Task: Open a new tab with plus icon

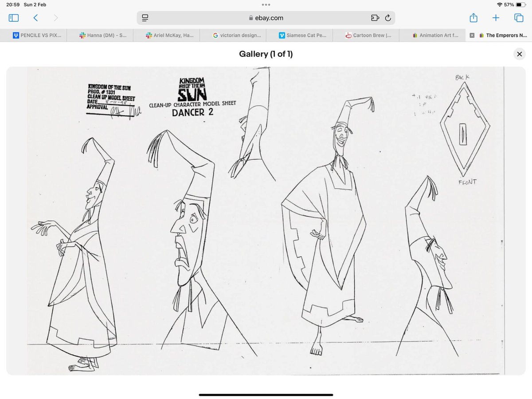Action: (x=496, y=18)
